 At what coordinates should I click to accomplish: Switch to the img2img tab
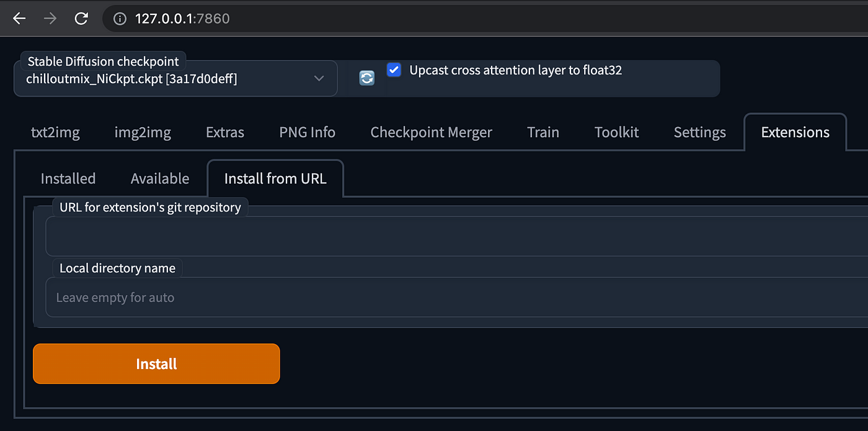(143, 132)
